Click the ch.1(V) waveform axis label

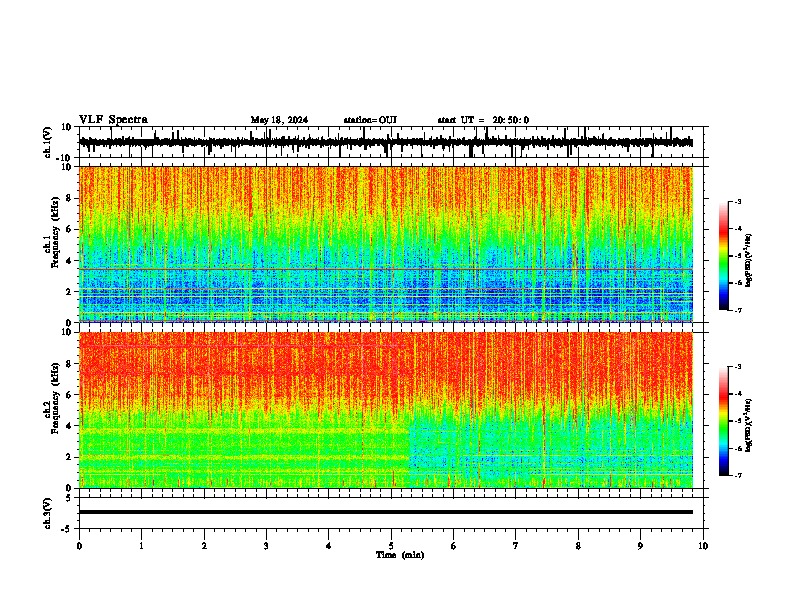tap(48, 142)
